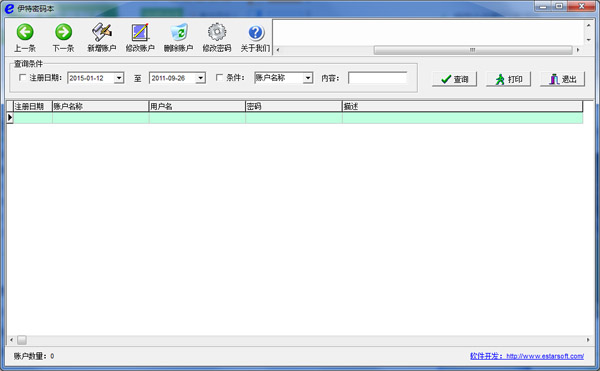Screen dimensions: 600x371
Task: Open the end date dropdown 2011-09-26
Action: [201, 78]
